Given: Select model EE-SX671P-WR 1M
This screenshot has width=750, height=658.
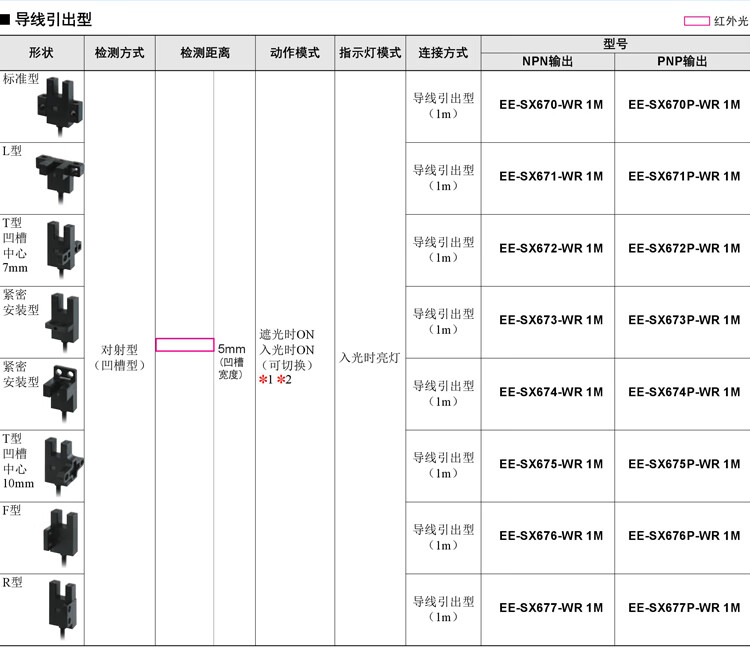Looking at the screenshot, I should pyautogui.click(x=684, y=176).
